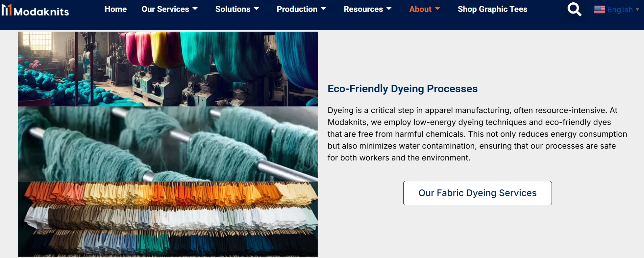Screen dimensions: 644x258
Task: Click the dyeing factory machinery image
Action: pyautogui.click(x=168, y=69)
